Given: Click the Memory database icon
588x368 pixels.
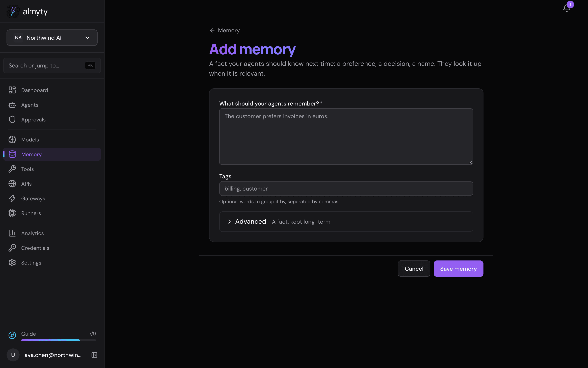Looking at the screenshot, I should (x=12, y=154).
